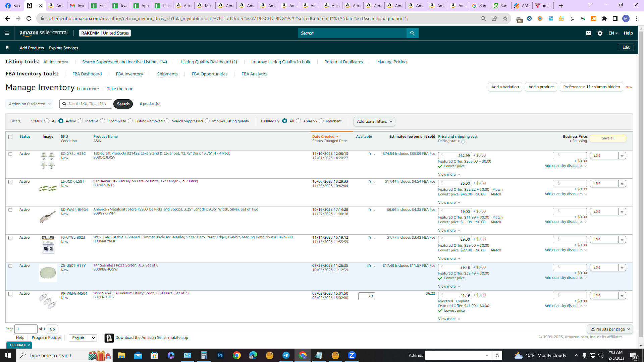Select the All status radio button
The image size is (644, 362).
click(x=47, y=121)
